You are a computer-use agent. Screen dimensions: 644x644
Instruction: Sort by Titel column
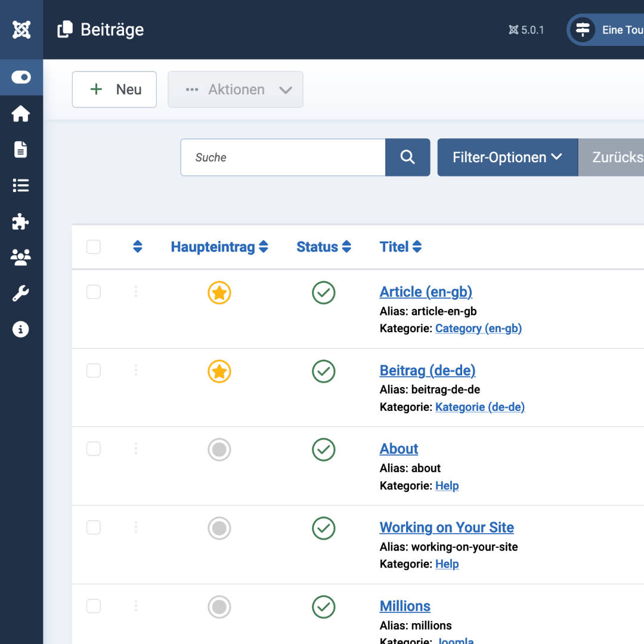click(x=401, y=247)
